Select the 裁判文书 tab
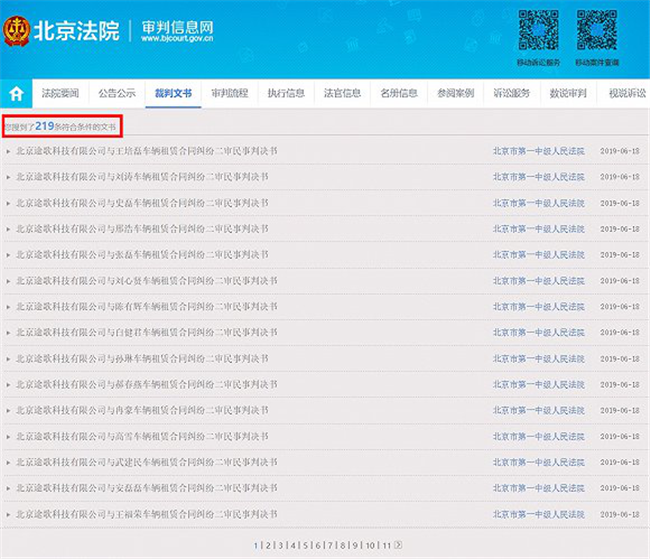 (x=173, y=93)
